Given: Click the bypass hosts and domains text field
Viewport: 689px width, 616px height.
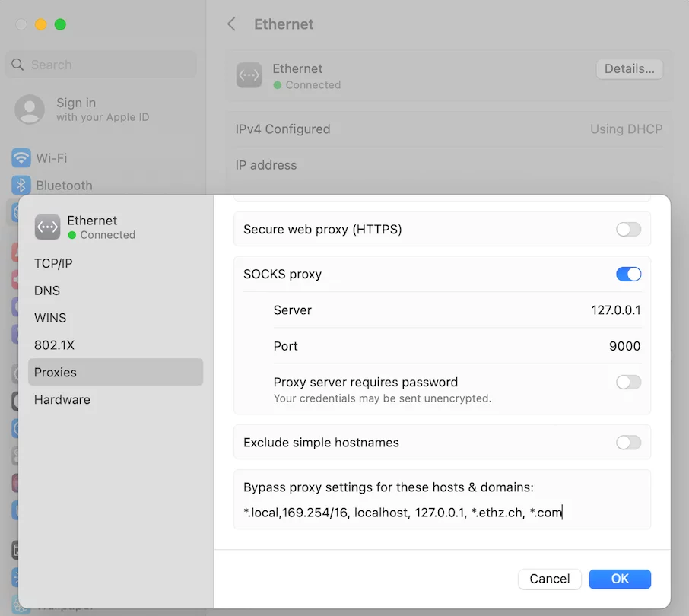Looking at the screenshot, I should (441, 512).
